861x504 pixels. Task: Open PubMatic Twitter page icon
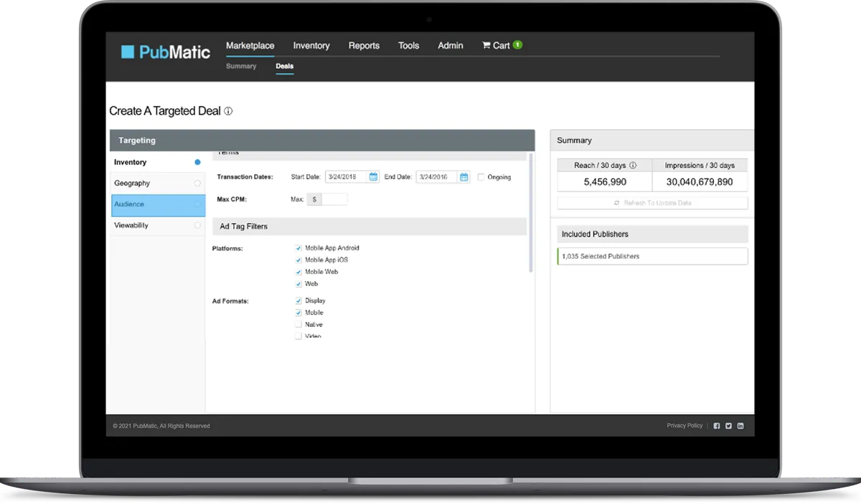pyautogui.click(x=728, y=426)
